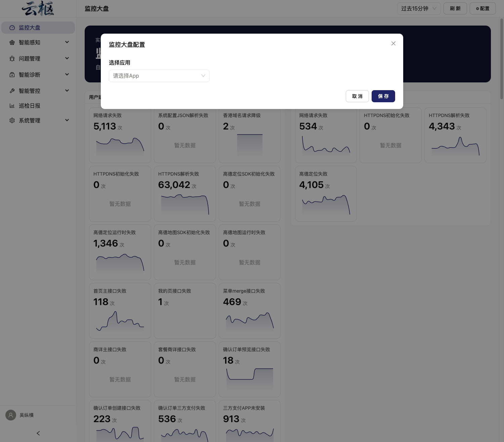Click the 配置 button in header

482,8
